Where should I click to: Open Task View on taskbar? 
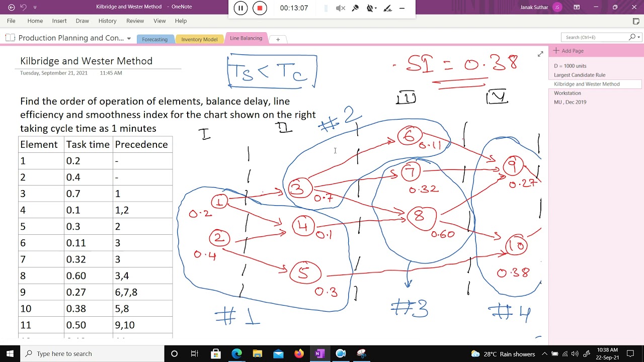click(195, 353)
